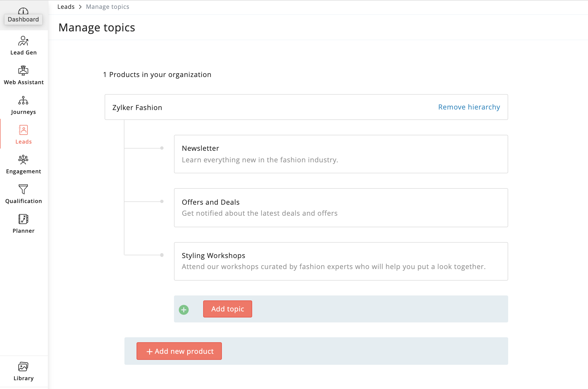Viewport: 588px width, 389px height.
Task: Click the Newsletter connector node dot
Action: [162, 148]
